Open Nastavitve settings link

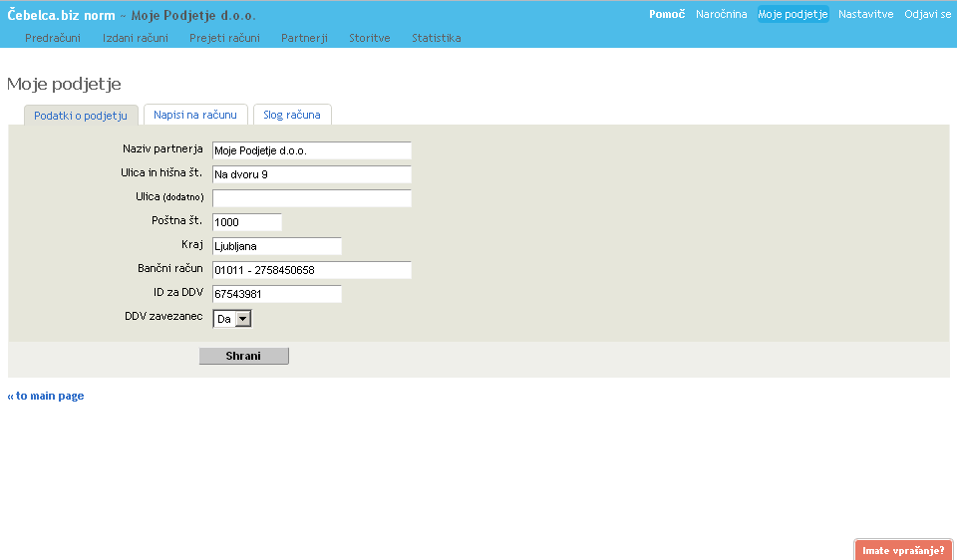point(865,14)
